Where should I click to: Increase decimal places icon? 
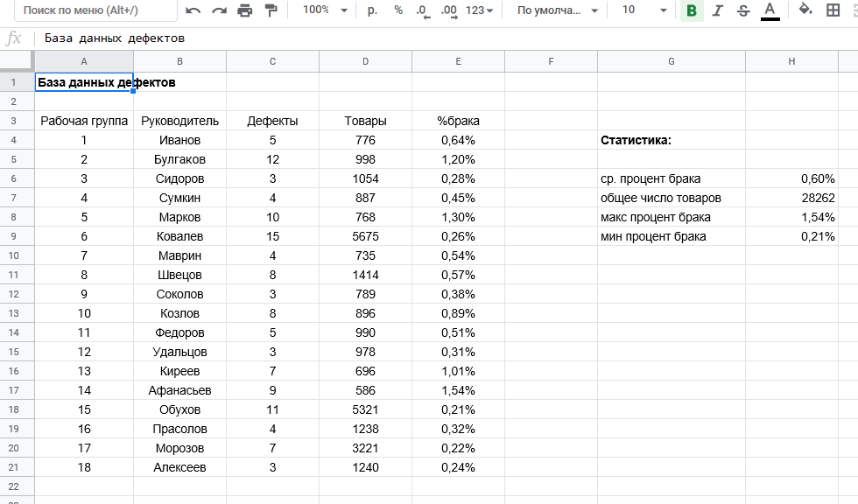[449, 10]
